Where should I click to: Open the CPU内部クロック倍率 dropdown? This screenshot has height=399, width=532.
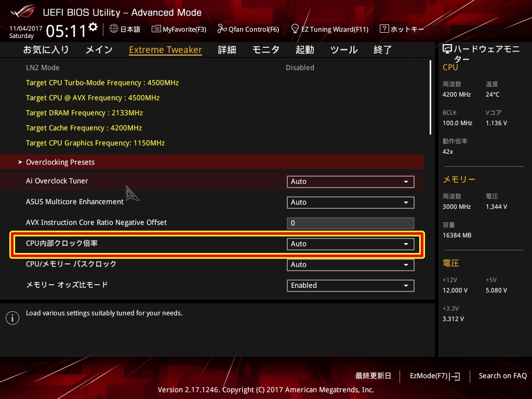coord(351,244)
